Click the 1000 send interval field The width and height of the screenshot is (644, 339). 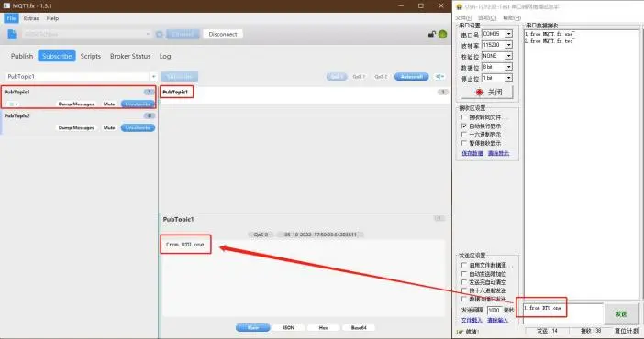(494, 311)
